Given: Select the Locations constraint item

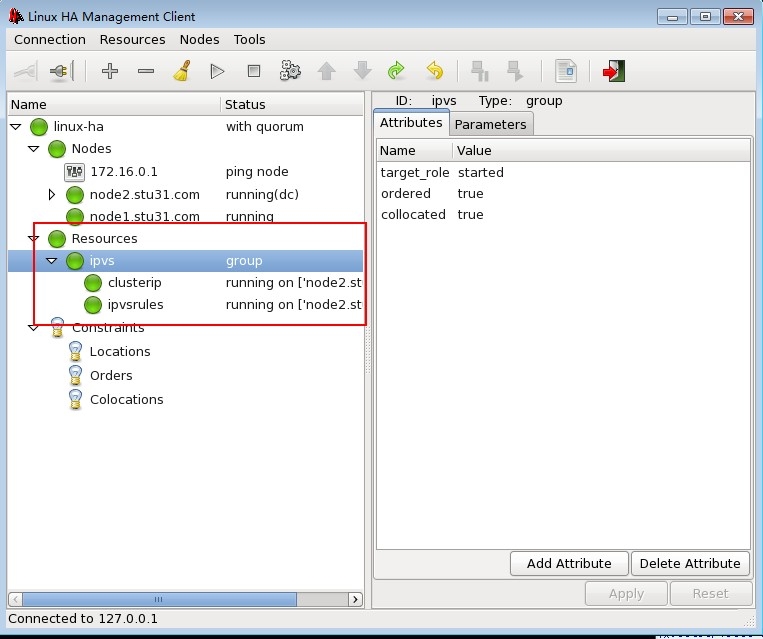Looking at the screenshot, I should click(x=120, y=351).
